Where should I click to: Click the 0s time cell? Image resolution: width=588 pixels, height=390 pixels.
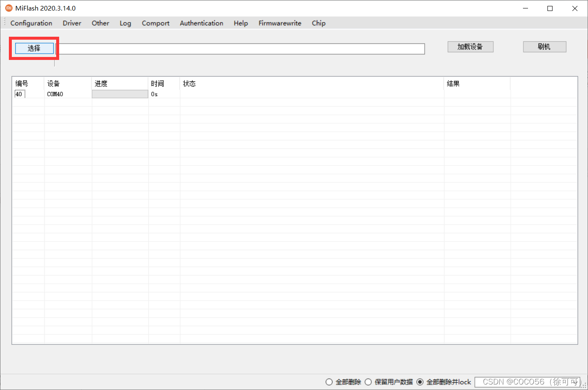coord(154,94)
